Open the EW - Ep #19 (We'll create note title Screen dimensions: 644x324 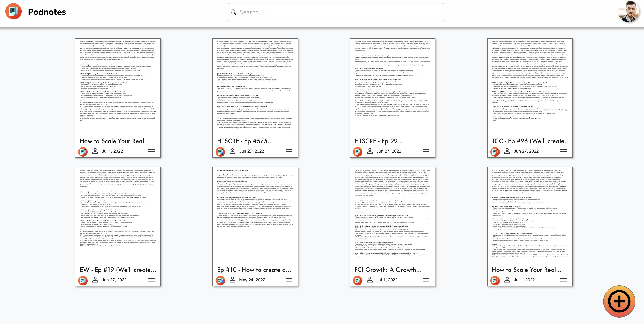118,270
